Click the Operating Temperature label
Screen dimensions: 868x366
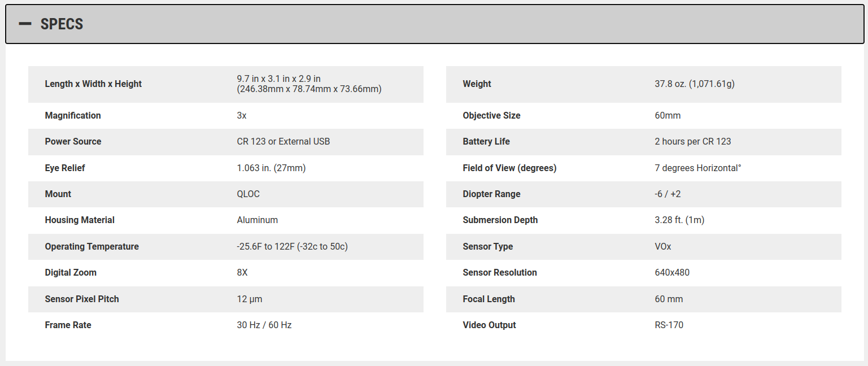click(x=91, y=247)
